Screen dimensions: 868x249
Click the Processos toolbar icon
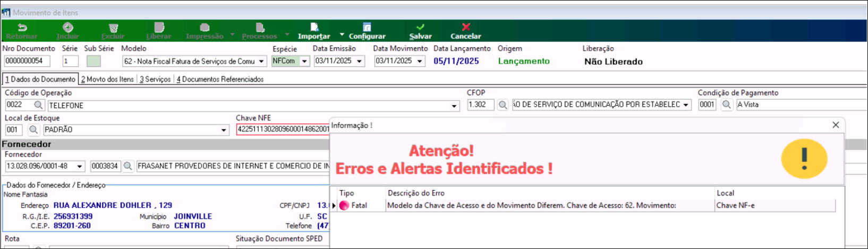(x=260, y=28)
